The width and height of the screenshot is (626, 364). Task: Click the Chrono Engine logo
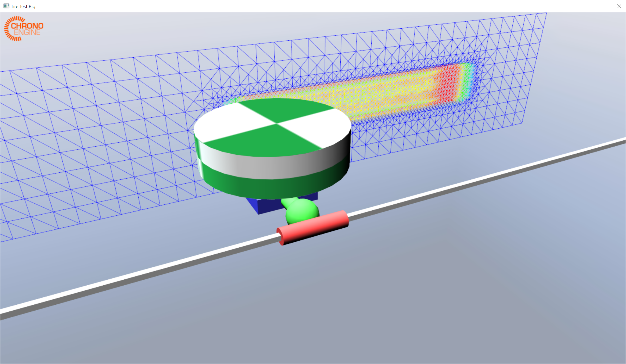coord(23,29)
